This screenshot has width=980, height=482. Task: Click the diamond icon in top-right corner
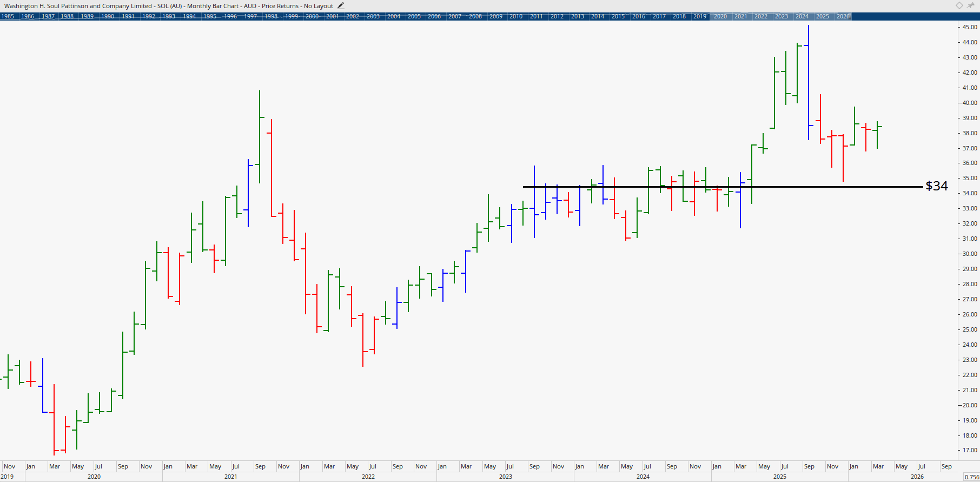coord(959,5)
